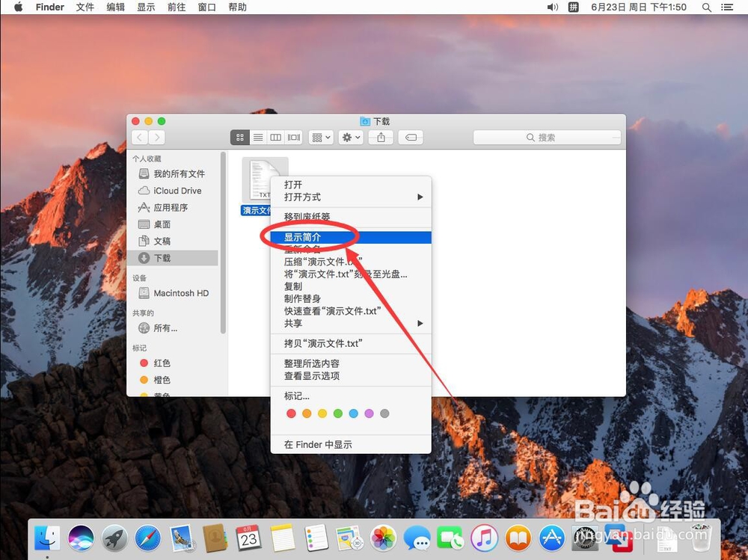Open Launchpad rocket icon in Dock

[114, 538]
